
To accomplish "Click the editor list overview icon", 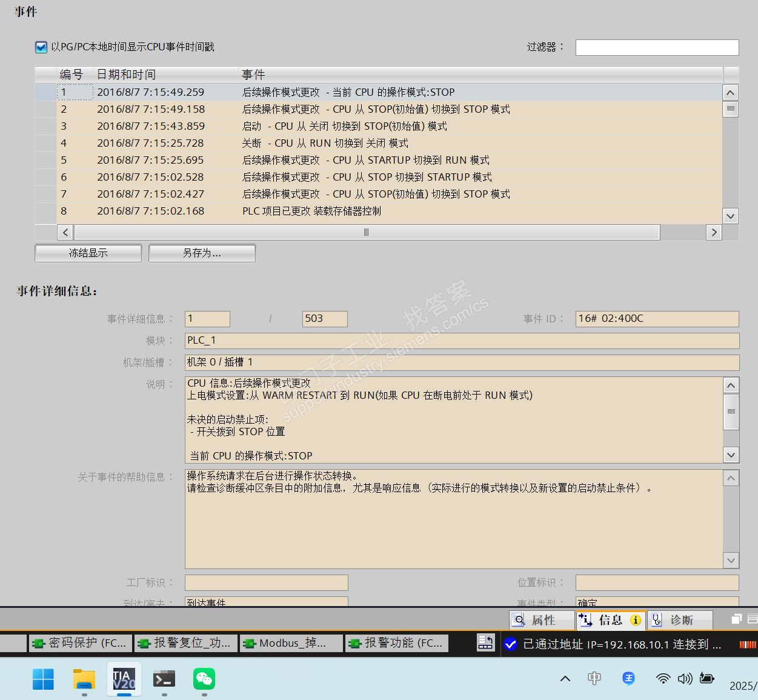I will click(x=485, y=643).
